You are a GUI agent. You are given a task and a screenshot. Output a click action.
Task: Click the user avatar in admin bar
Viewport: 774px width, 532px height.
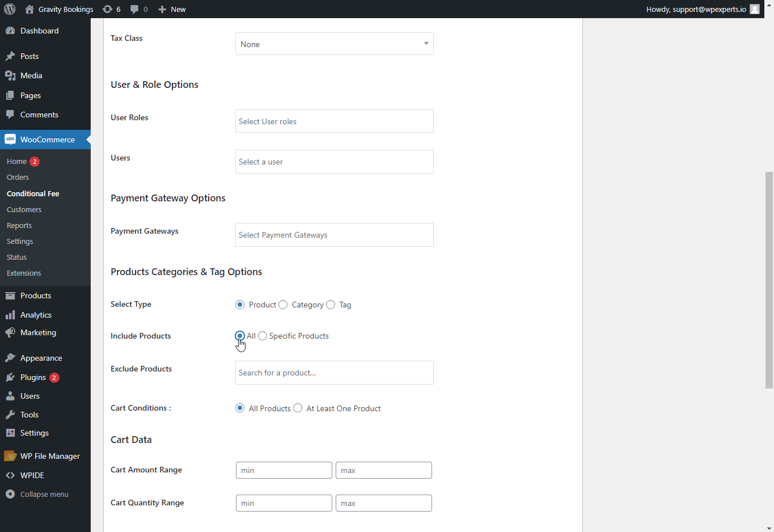point(755,9)
